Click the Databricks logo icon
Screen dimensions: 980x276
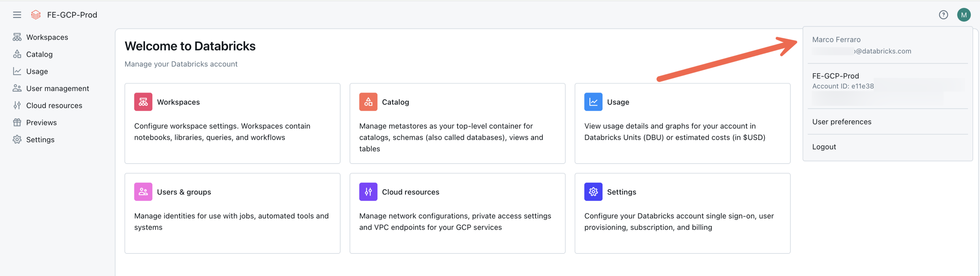click(36, 15)
